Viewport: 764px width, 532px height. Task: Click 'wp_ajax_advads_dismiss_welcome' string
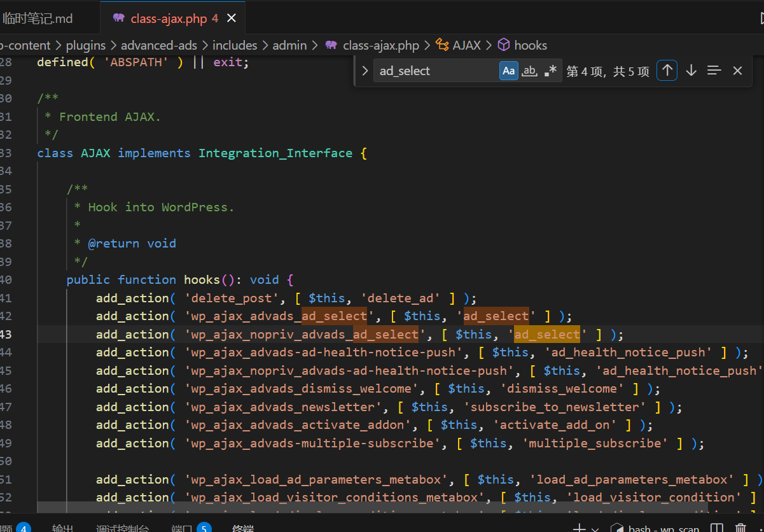click(302, 389)
